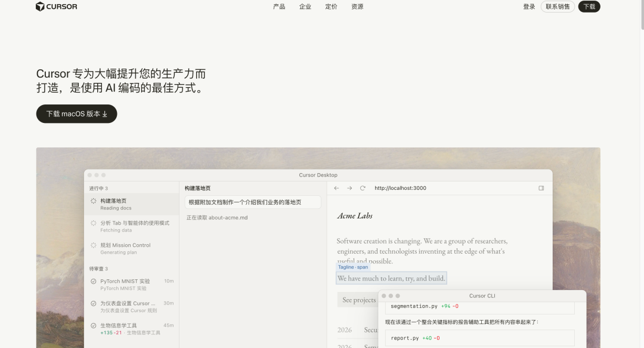This screenshot has width=644, height=348.
Task: Click the Cursor CLI window title
Action: click(x=482, y=295)
